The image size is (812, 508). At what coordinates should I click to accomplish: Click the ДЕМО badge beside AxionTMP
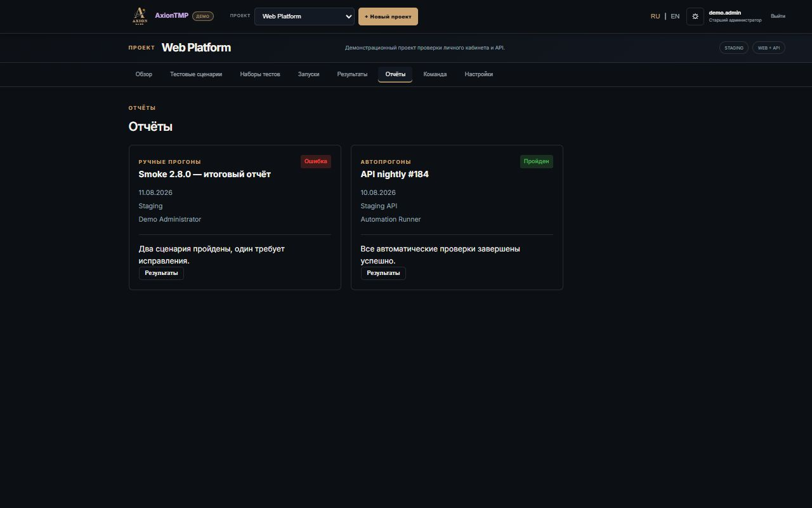(x=203, y=17)
